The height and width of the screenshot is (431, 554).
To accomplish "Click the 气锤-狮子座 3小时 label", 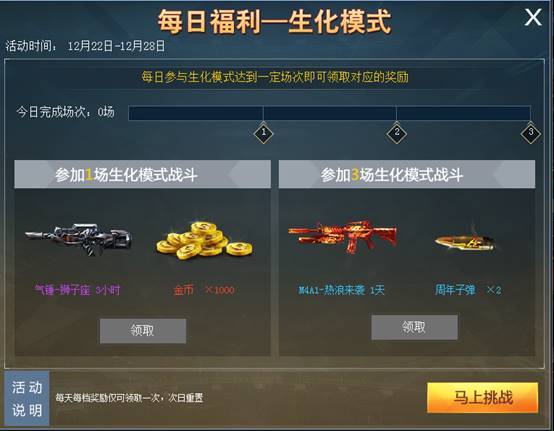I will (77, 290).
